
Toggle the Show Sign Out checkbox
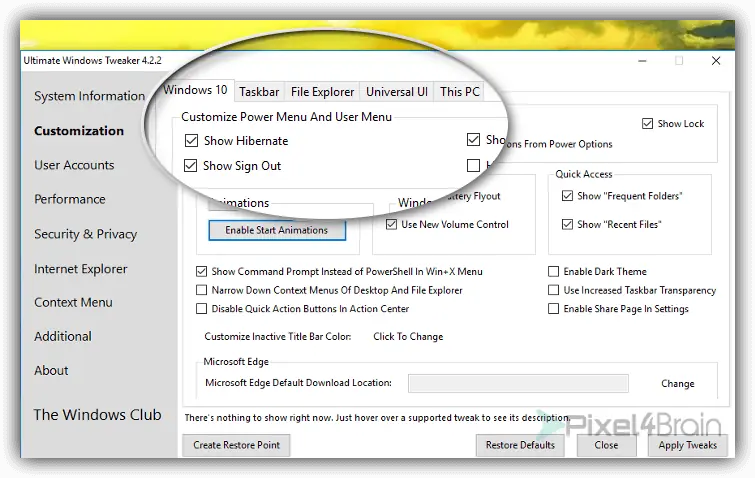point(191,166)
